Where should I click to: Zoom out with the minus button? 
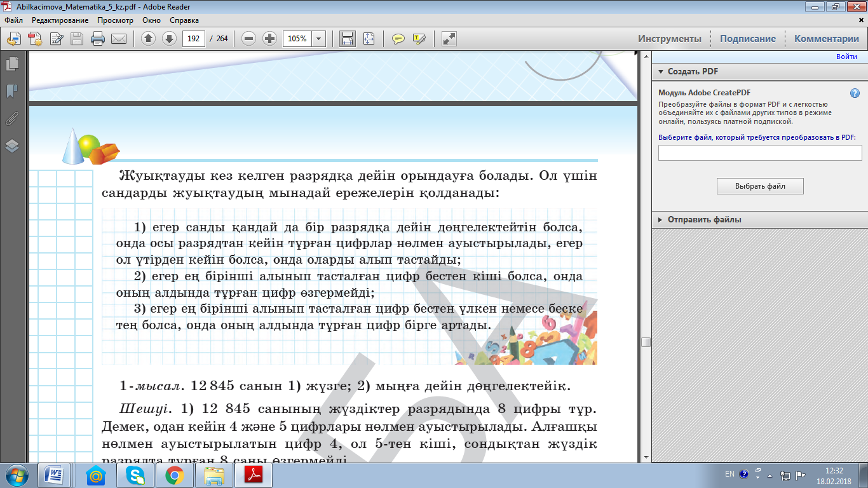(x=249, y=39)
